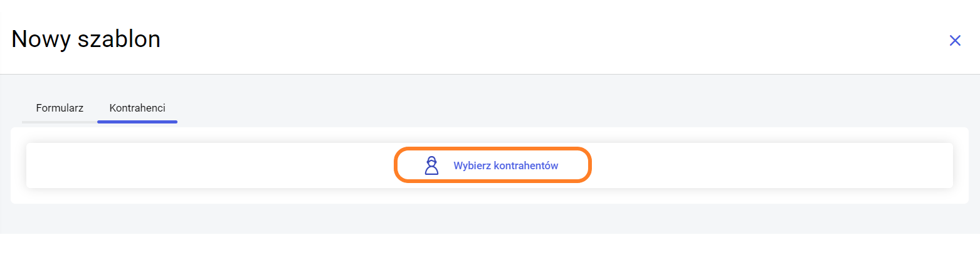Activate the underlined Kontrahenci tab
This screenshot has height=257, width=980.
click(137, 108)
